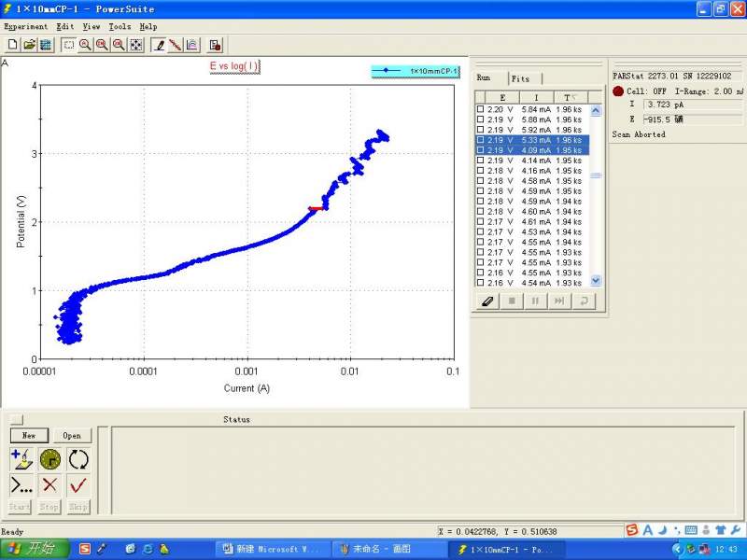Click the red checkmark icon

click(79, 484)
